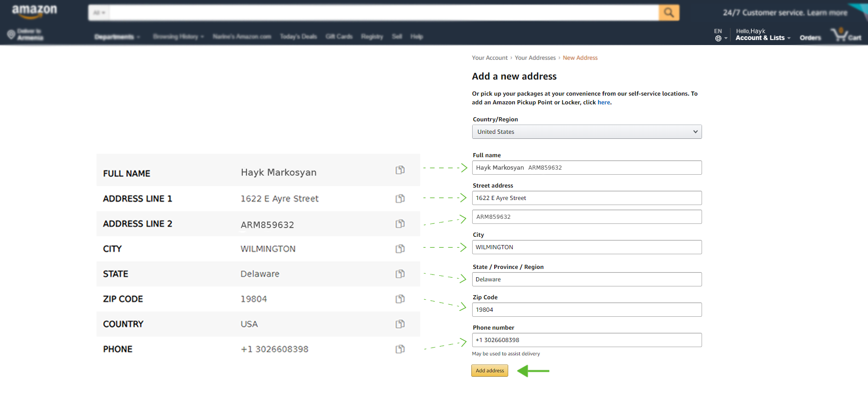Click the '1622 E Ayre Street' table value
The width and height of the screenshot is (868, 411).
[x=280, y=199]
